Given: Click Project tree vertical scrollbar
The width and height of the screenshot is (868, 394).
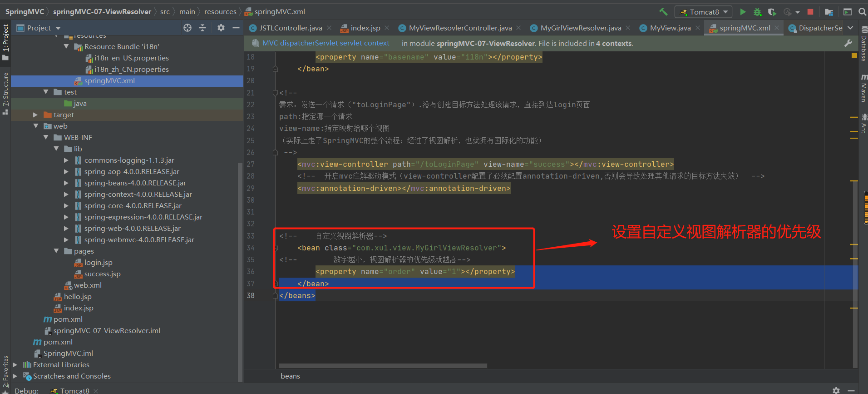Looking at the screenshot, I should pyautogui.click(x=240, y=272).
